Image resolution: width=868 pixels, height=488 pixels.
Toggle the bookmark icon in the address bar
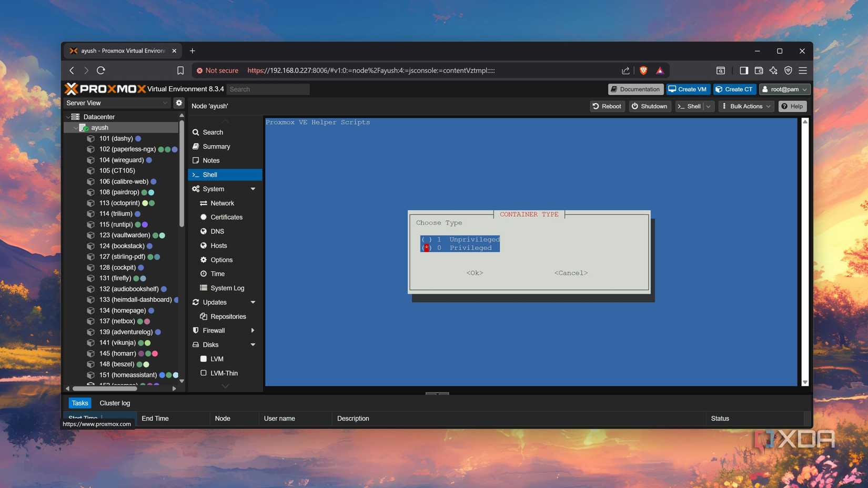point(180,70)
